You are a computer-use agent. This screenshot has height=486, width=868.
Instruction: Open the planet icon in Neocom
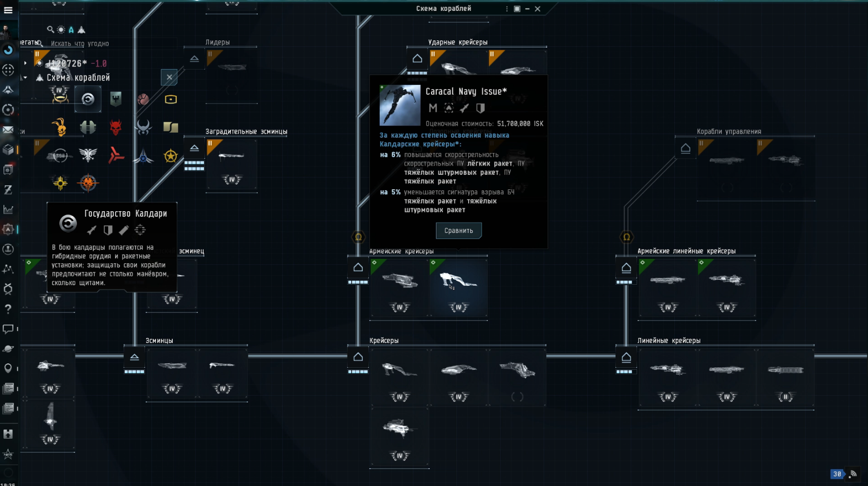8,349
